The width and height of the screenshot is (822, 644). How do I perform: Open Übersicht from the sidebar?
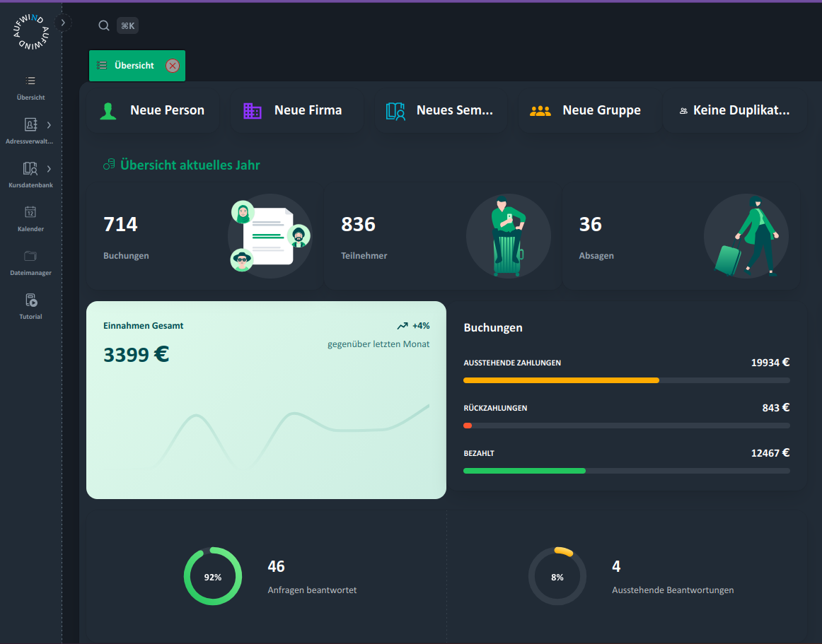click(x=30, y=81)
